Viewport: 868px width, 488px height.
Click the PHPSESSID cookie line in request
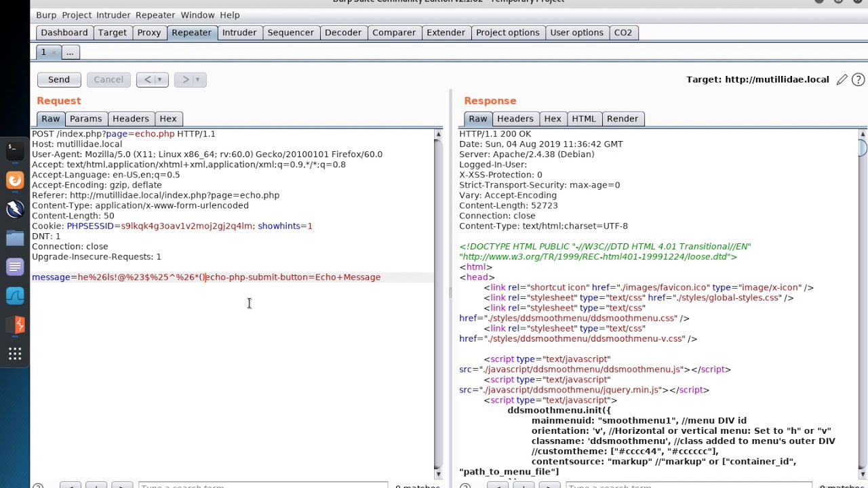172,226
